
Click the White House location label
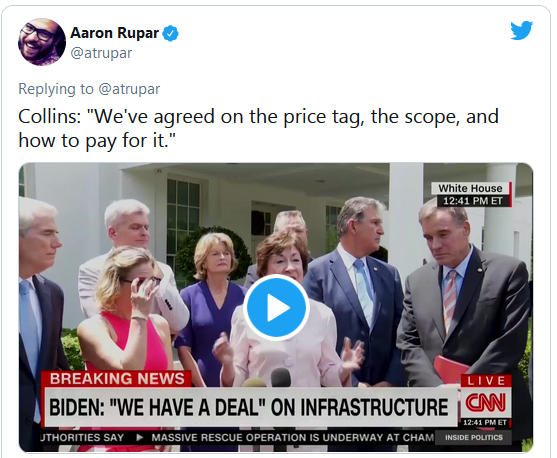pos(470,188)
